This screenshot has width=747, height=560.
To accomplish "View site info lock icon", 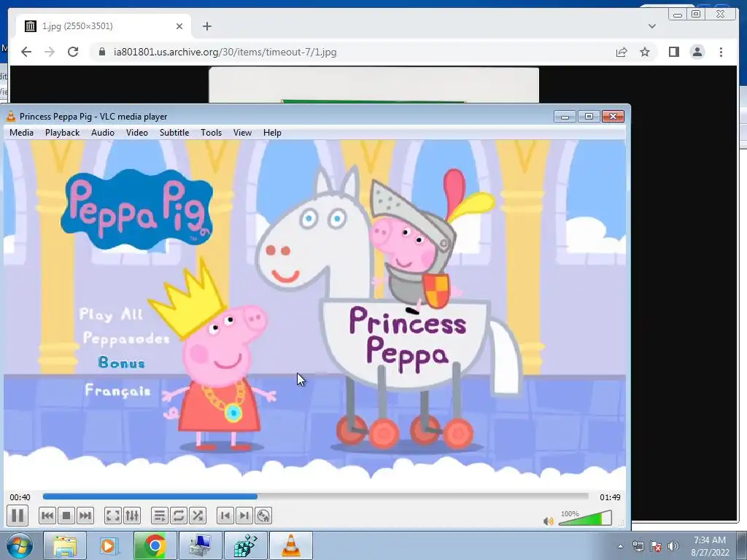I will pyautogui.click(x=101, y=52).
